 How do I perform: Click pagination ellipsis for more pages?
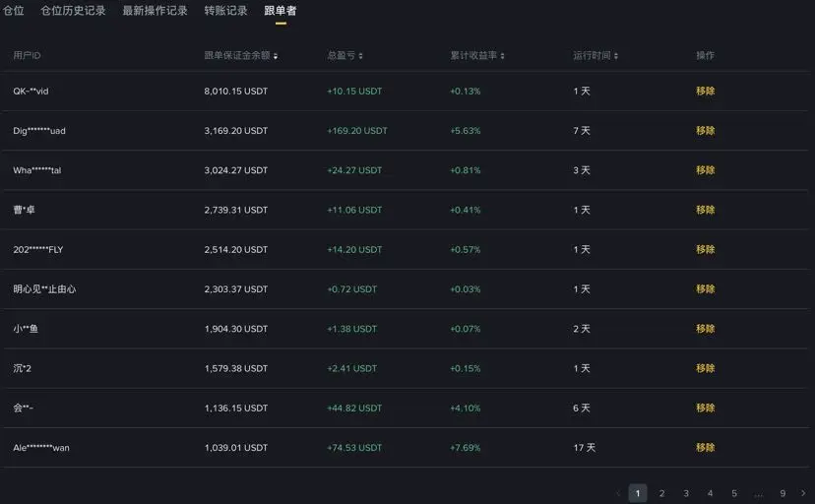(x=758, y=494)
